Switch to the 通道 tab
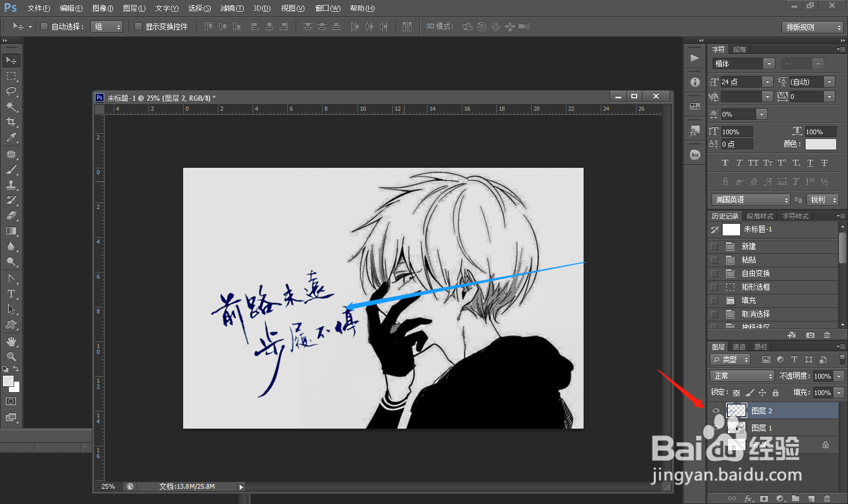Image resolution: width=848 pixels, height=504 pixels. pos(739,347)
